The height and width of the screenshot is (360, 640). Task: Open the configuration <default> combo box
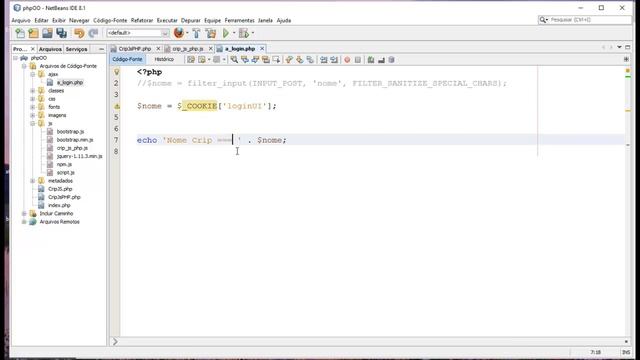click(x=138, y=33)
